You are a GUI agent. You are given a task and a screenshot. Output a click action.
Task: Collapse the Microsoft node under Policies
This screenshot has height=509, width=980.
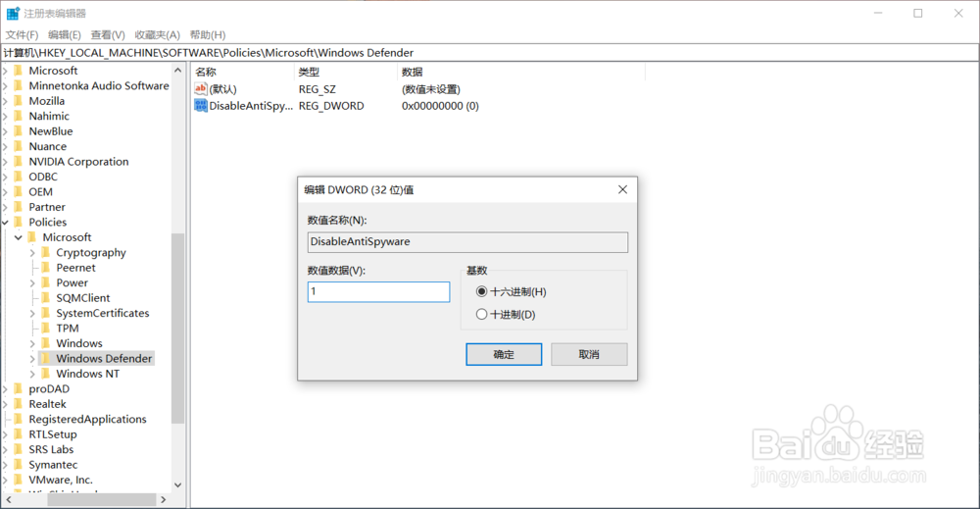click(18, 237)
